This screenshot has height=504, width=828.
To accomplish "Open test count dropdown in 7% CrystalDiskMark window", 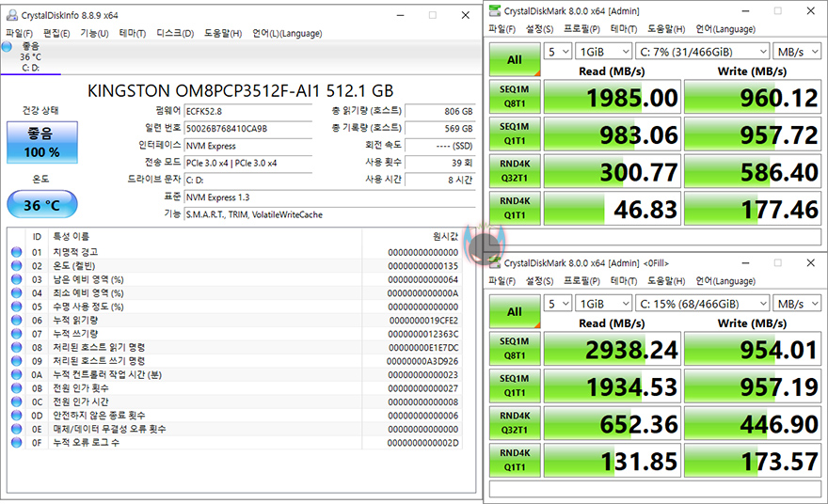I will (x=558, y=52).
